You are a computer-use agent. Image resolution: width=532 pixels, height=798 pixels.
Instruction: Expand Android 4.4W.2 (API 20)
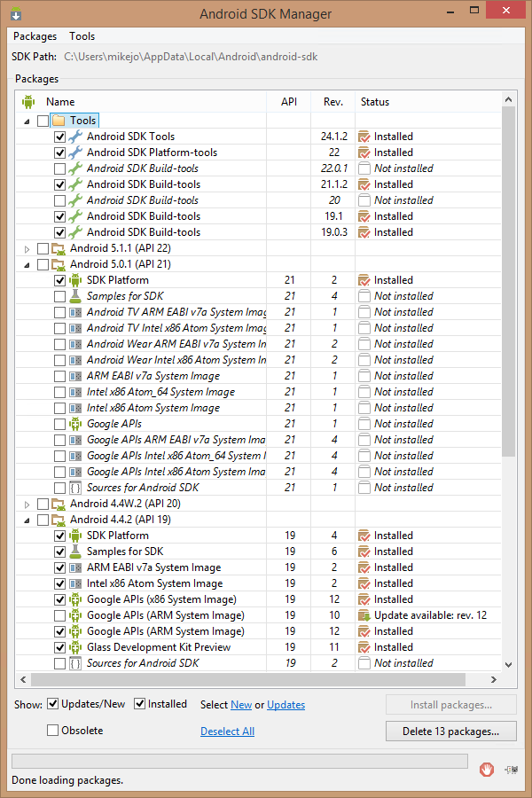coord(27,503)
